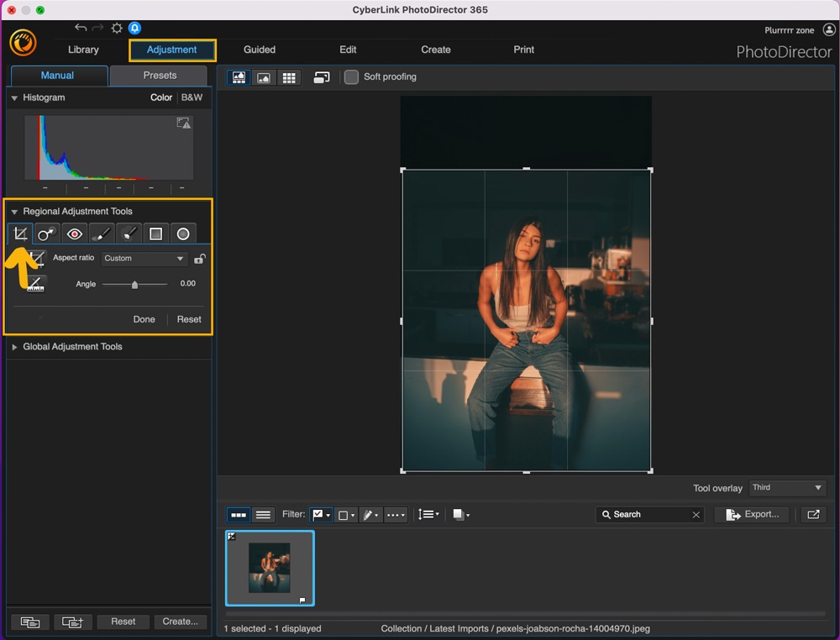The height and width of the screenshot is (640, 840).
Task: Clear the search field with X
Action: coord(696,515)
